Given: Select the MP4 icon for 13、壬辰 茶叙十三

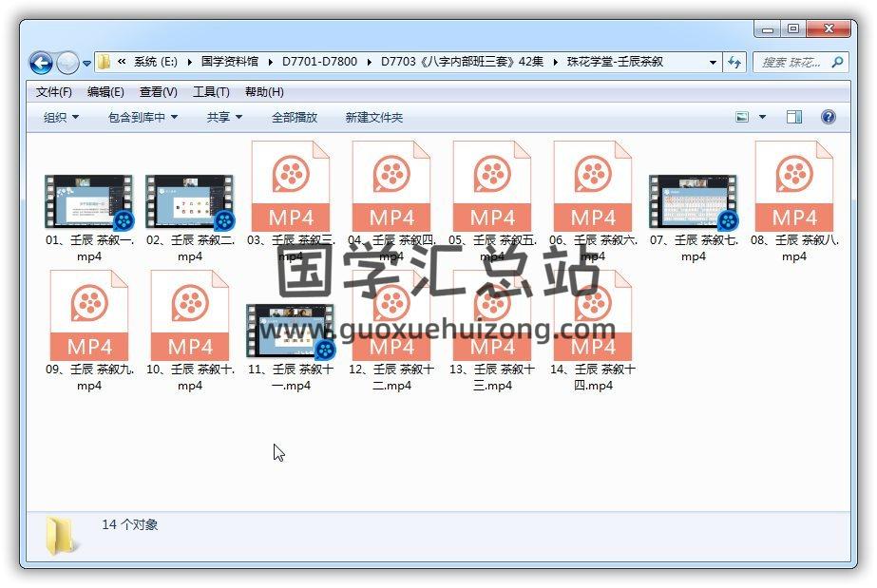Looking at the screenshot, I should (491, 315).
